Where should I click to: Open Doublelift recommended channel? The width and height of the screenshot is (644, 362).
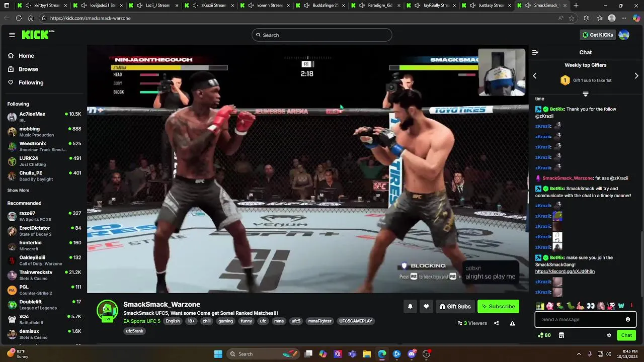(44, 305)
